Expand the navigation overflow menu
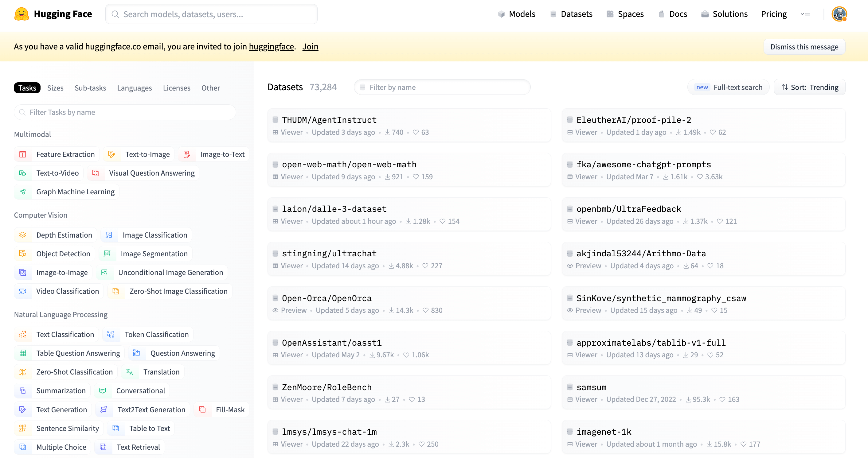The width and height of the screenshot is (868, 458). pos(805,14)
